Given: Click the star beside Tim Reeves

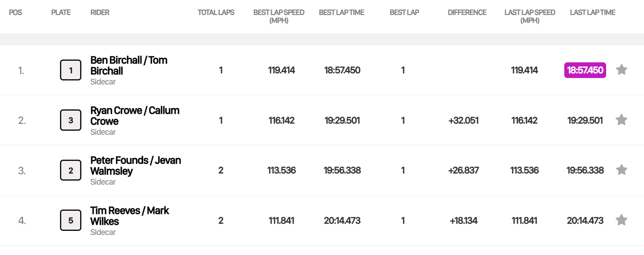Looking at the screenshot, I should point(621,220).
